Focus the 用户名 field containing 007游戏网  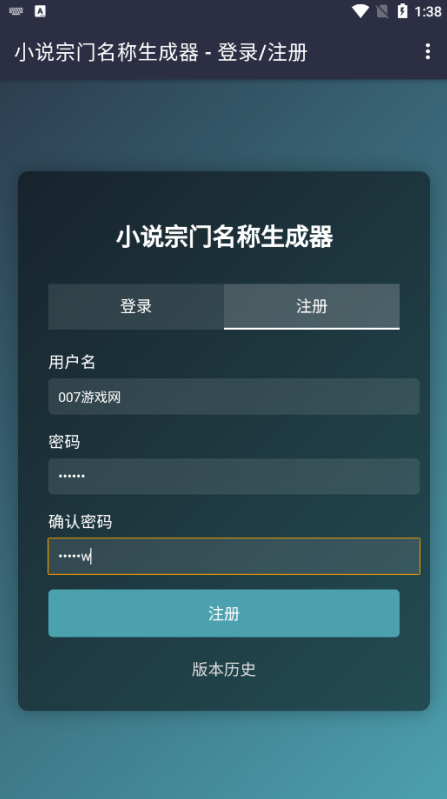point(234,396)
